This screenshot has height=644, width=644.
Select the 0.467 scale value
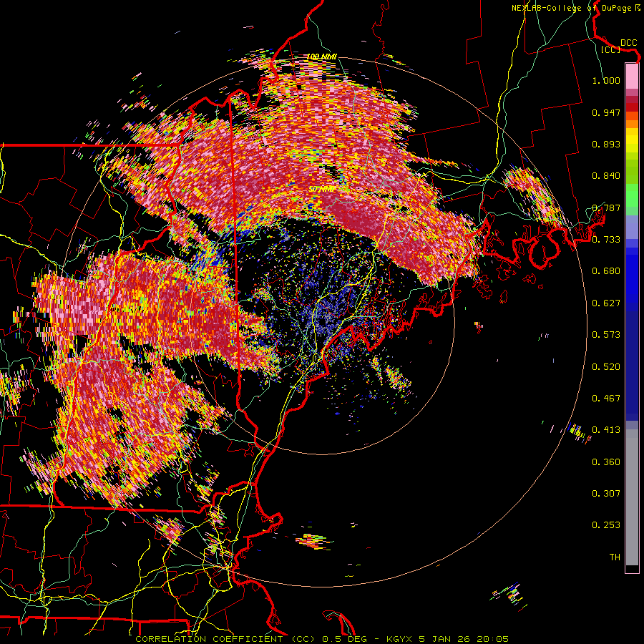click(606, 399)
